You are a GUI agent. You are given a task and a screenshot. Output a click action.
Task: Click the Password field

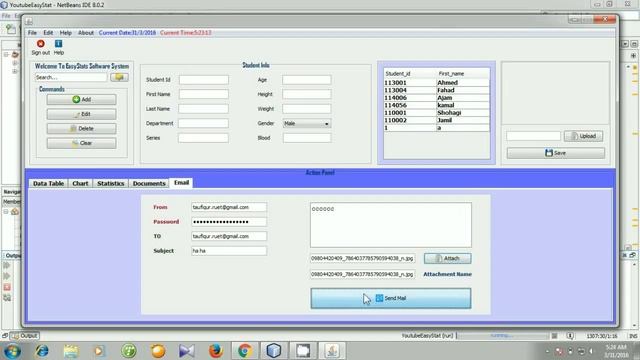(x=229, y=222)
